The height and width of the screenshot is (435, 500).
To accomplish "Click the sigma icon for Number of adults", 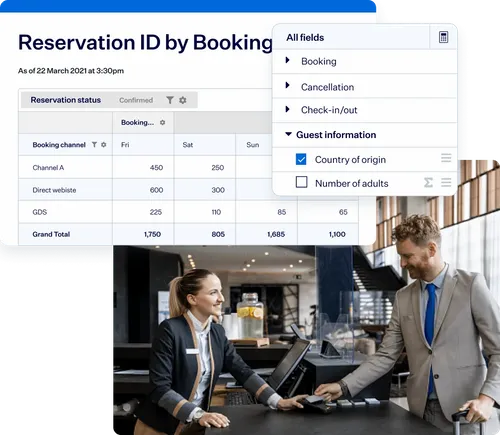I will click(428, 182).
